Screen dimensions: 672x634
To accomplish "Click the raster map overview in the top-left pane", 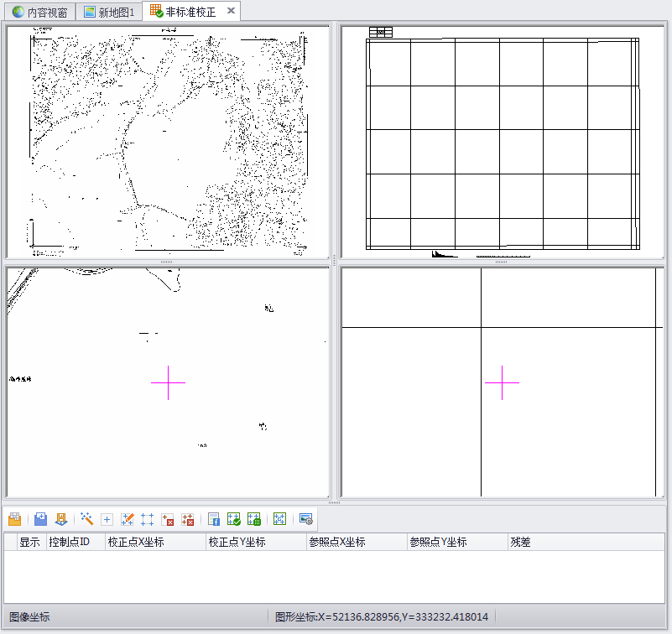I will point(168,140).
